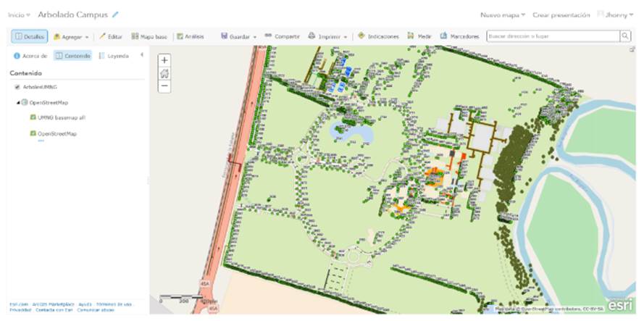
Task: Click the pencil icon beside Arbolado Campus
Action: (x=115, y=14)
